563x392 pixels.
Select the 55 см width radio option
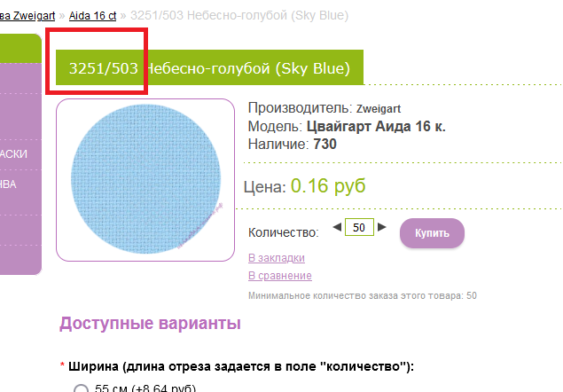tap(82, 388)
